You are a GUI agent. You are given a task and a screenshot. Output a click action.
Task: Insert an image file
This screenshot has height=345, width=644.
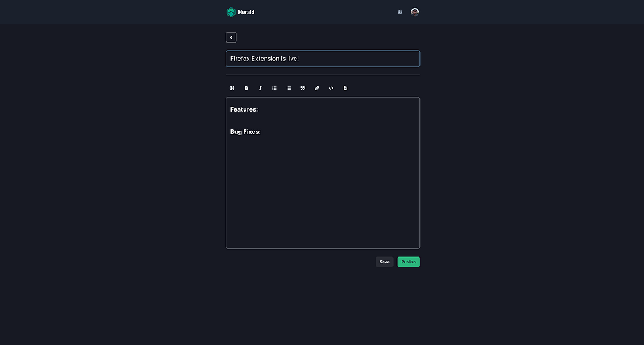(345, 88)
